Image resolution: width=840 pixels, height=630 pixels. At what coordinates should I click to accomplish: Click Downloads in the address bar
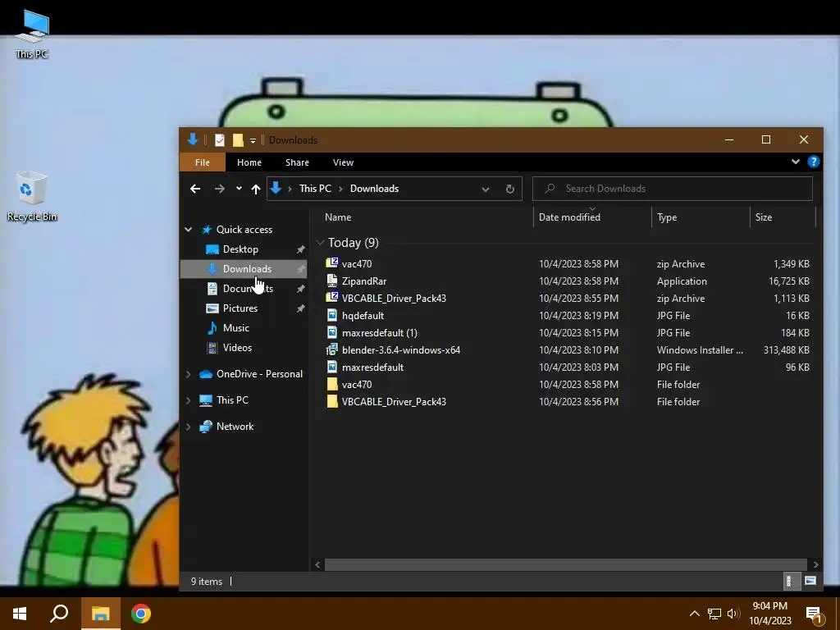tap(374, 189)
